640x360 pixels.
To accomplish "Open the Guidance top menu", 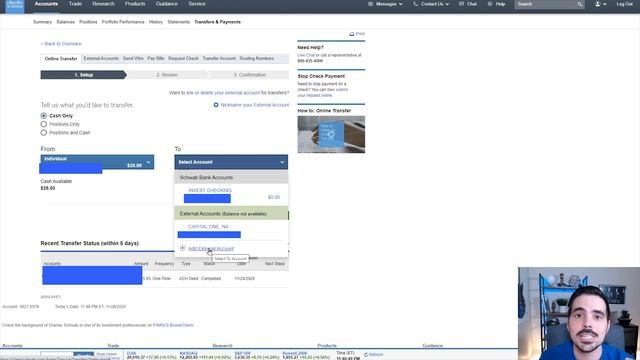I will [167, 4].
